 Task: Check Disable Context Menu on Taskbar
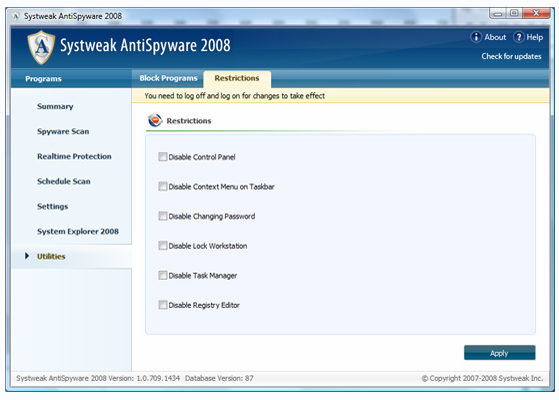tap(163, 186)
